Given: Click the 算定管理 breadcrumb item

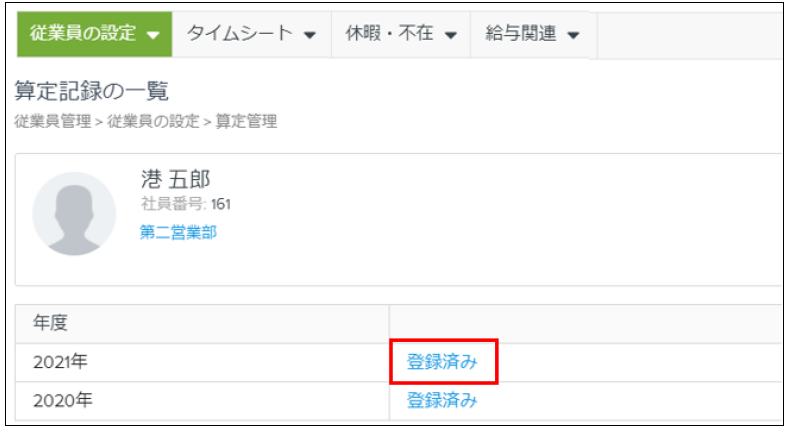Looking at the screenshot, I should (x=246, y=121).
